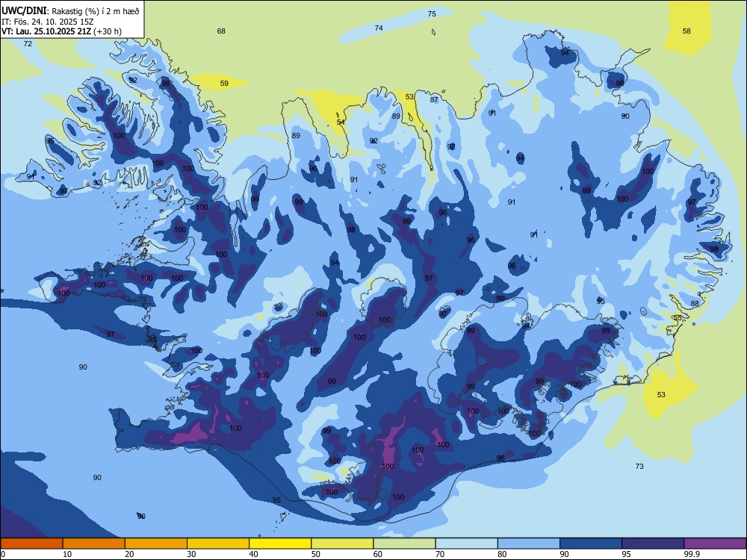The width and height of the screenshot is (747, 560).
Task: Click the legend label 30
Action: tap(191, 554)
